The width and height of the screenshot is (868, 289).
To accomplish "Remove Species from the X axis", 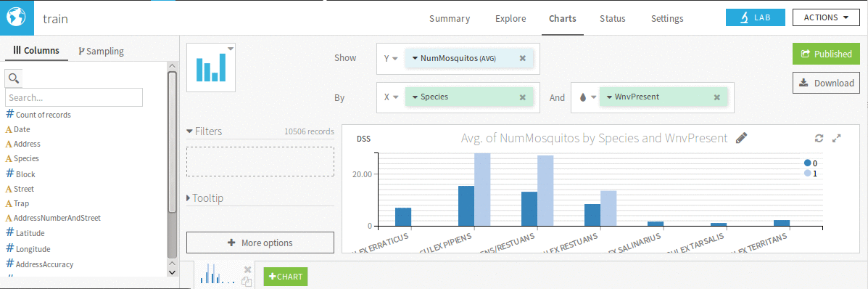I will 523,97.
